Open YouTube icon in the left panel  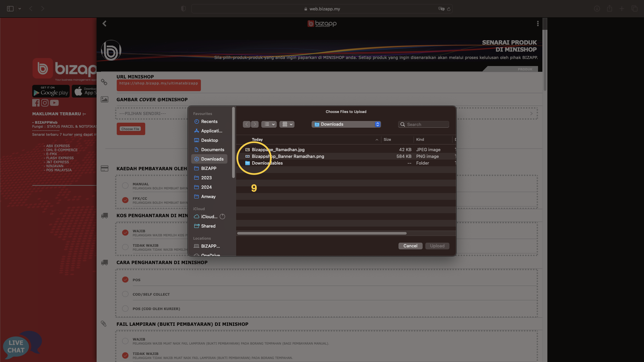coord(54,103)
